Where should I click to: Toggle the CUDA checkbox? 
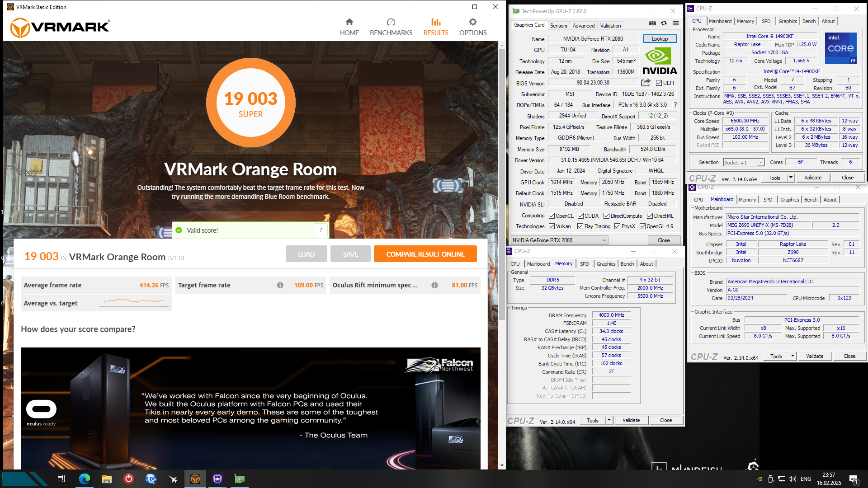click(x=580, y=216)
